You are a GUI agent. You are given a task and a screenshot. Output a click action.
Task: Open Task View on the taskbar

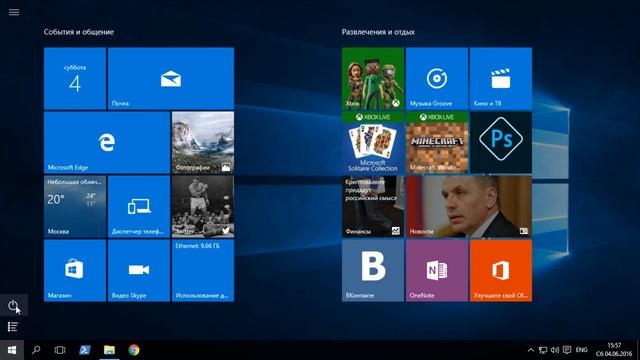60,350
